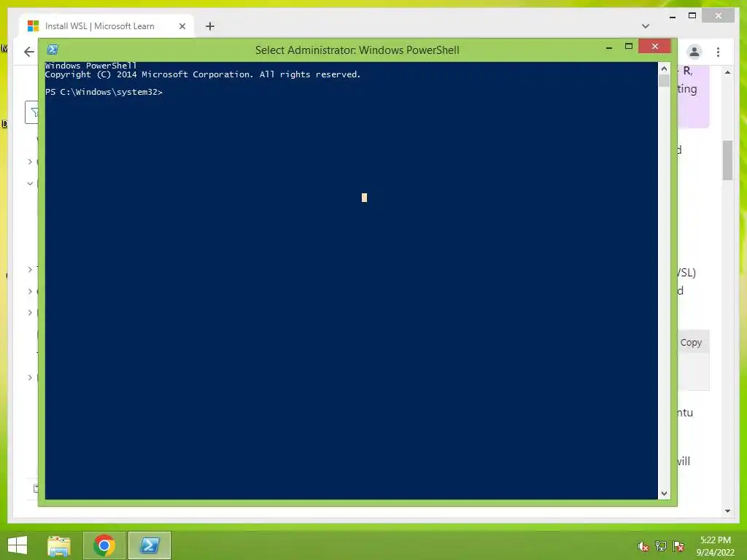The height and width of the screenshot is (560, 747).
Task: Click the PowerShell vertical scrollbar thumb
Action: [x=664, y=81]
